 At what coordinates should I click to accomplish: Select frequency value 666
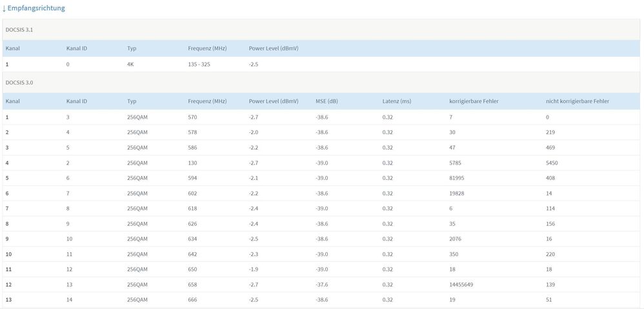(192, 300)
